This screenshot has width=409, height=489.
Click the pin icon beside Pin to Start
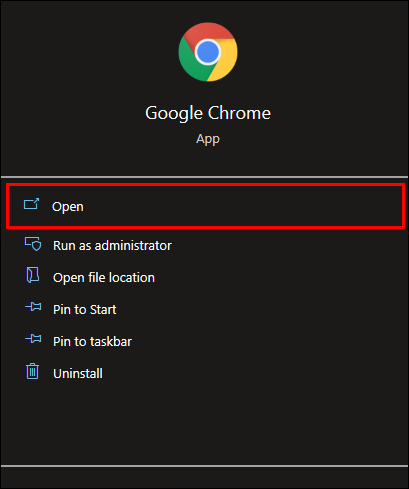tap(33, 307)
